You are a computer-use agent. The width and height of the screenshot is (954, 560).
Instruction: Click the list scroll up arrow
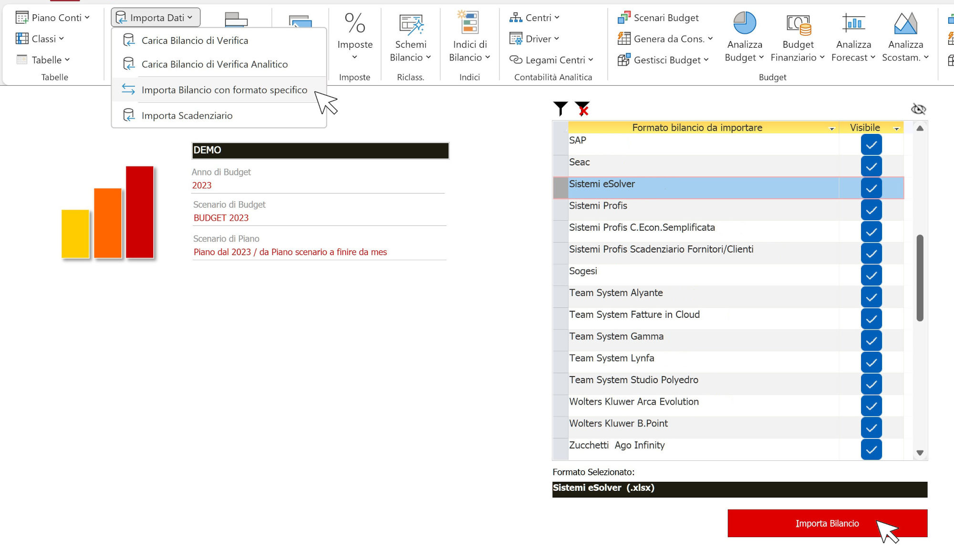[x=920, y=128]
